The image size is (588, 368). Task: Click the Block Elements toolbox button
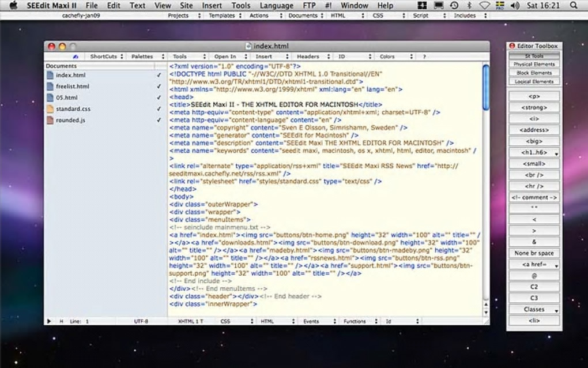tap(534, 73)
